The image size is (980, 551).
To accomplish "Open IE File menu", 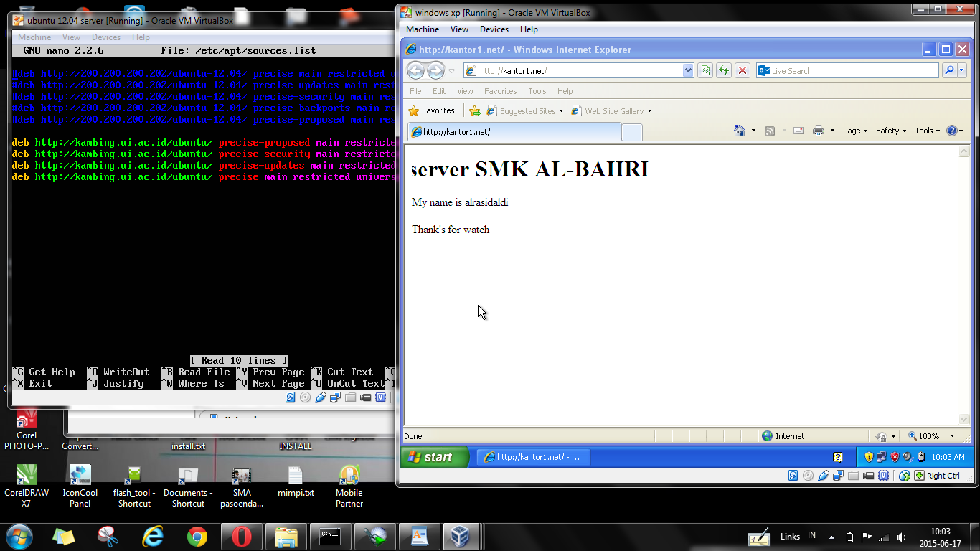I will (x=415, y=91).
